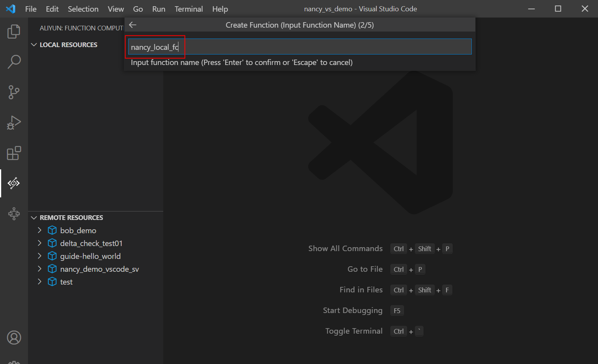Click the Toggle Terminal label
Viewport: 598px width, 364px height.
click(x=354, y=331)
